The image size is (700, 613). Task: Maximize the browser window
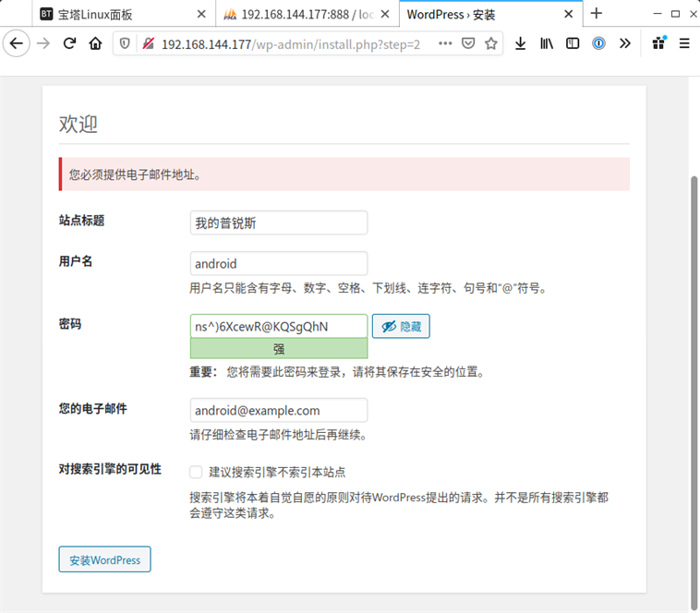tap(675, 14)
